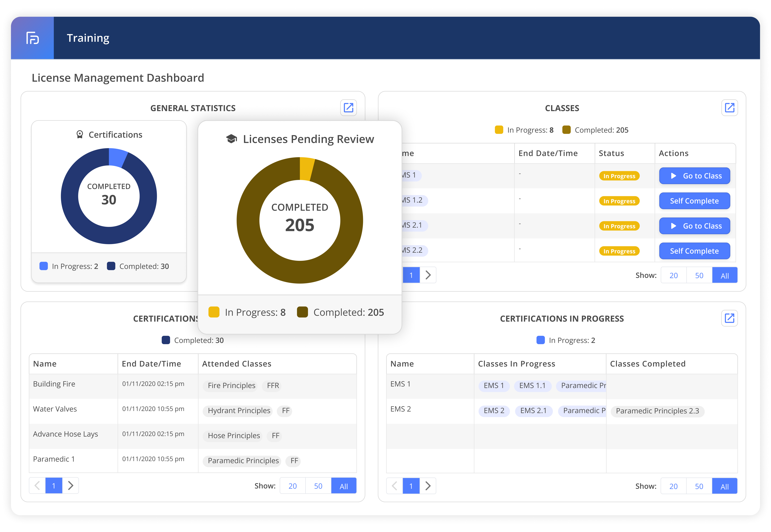This screenshot has width=771, height=532.
Task: Go to previous page in Certifications In Progress
Action: coord(394,486)
